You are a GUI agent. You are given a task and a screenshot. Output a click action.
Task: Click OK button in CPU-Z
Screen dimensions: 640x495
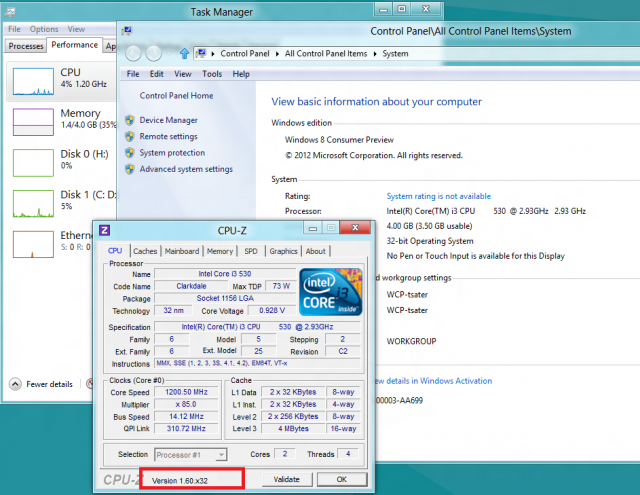click(342, 479)
